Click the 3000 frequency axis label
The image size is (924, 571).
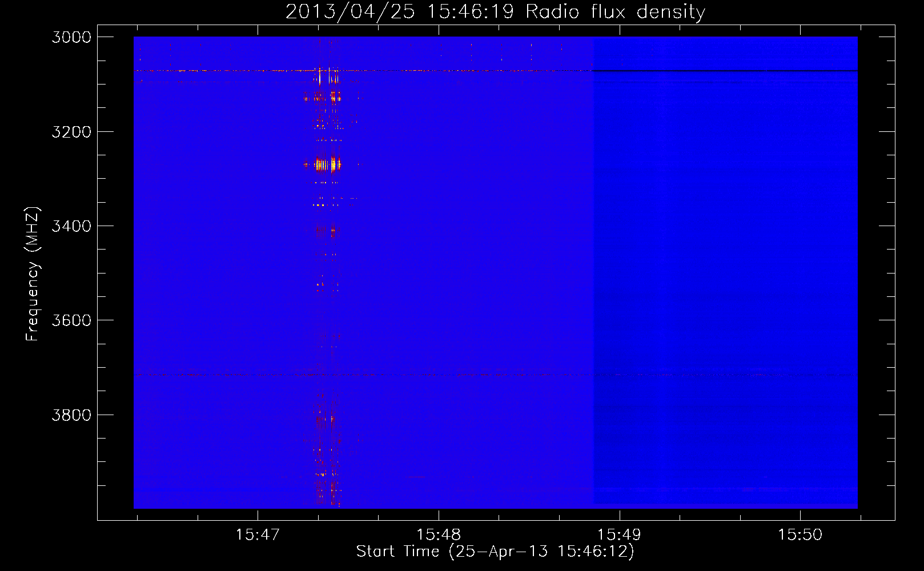tap(71, 37)
